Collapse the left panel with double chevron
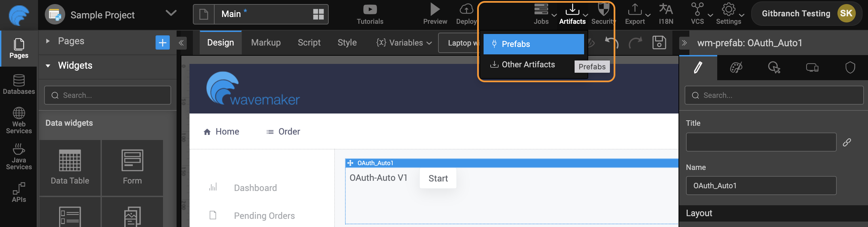This screenshot has width=868, height=227. pyautogui.click(x=181, y=43)
